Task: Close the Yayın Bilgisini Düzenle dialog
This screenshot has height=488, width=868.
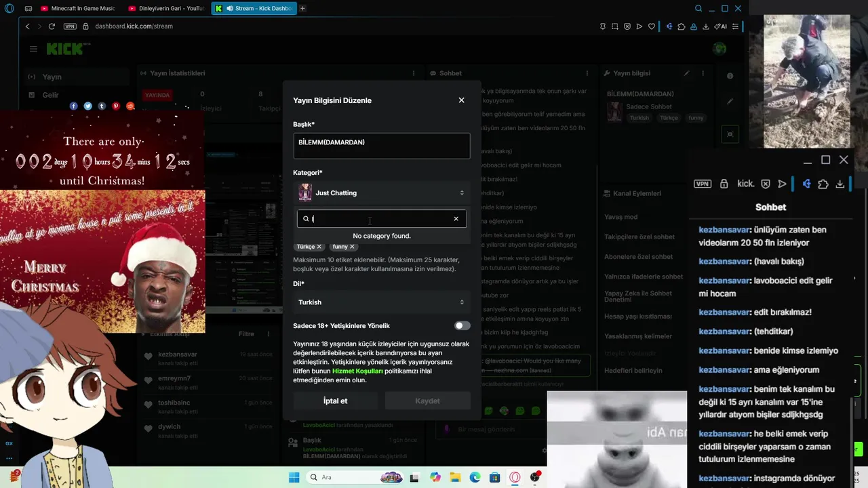Action: click(x=461, y=100)
